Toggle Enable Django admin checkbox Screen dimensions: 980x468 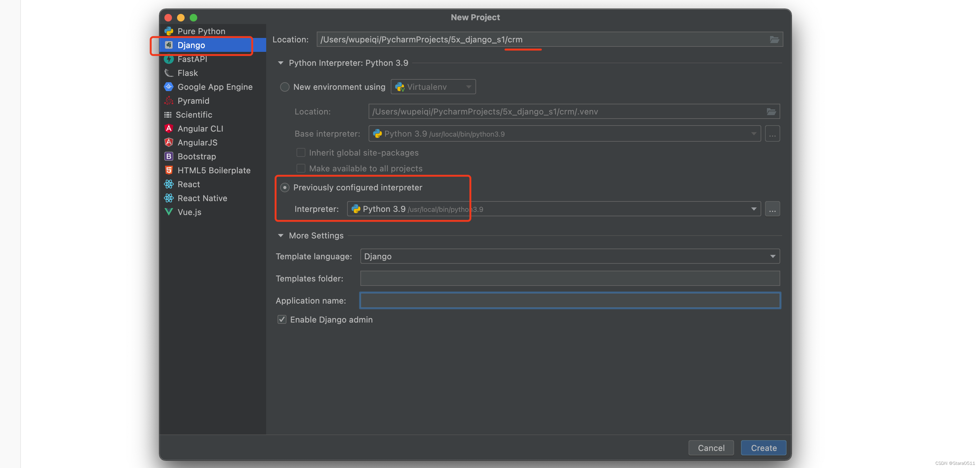[x=283, y=319]
